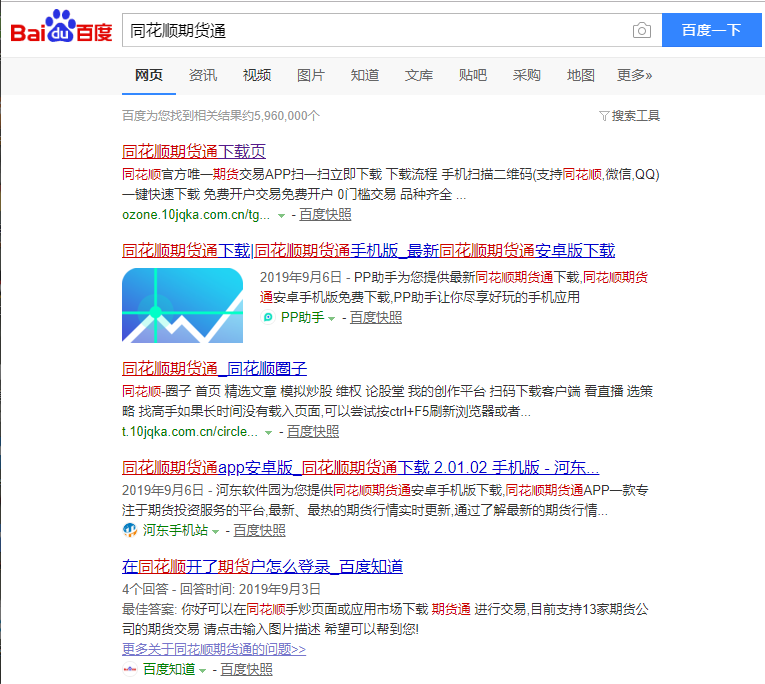This screenshot has height=684, width=765.
Task: Open the 采购 tab
Action: pos(526,75)
